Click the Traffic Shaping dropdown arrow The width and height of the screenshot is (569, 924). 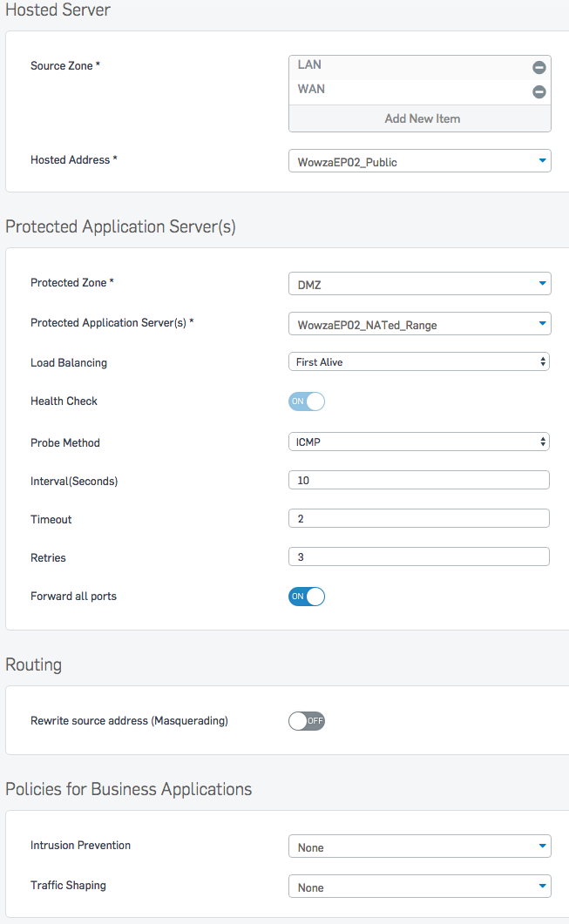[x=543, y=887]
